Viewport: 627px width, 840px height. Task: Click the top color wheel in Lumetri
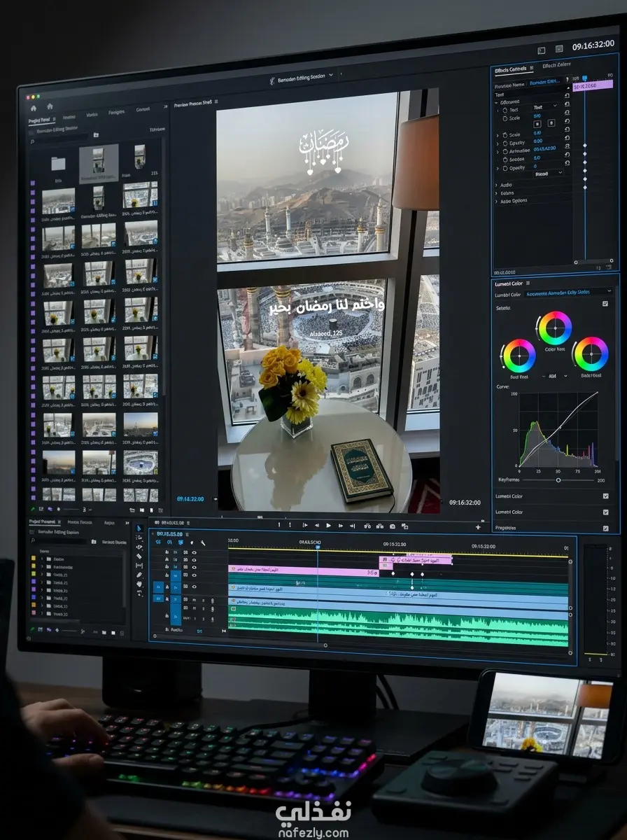[x=555, y=328]
